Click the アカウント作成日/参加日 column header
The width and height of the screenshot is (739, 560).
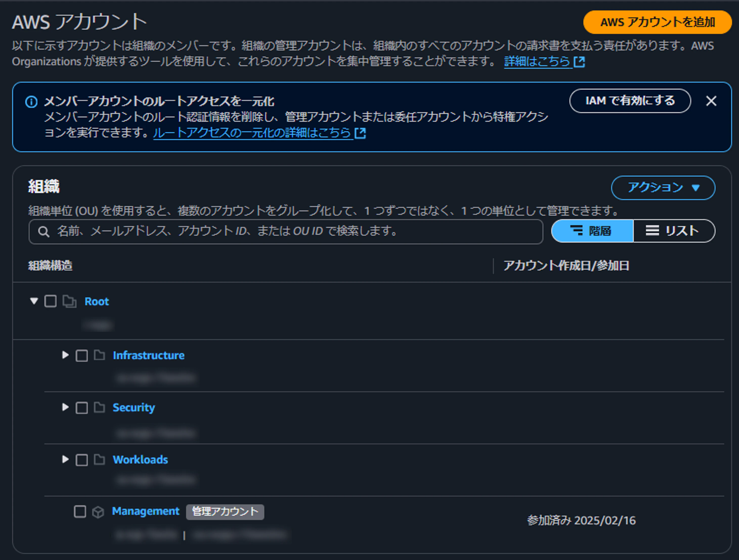566,266
